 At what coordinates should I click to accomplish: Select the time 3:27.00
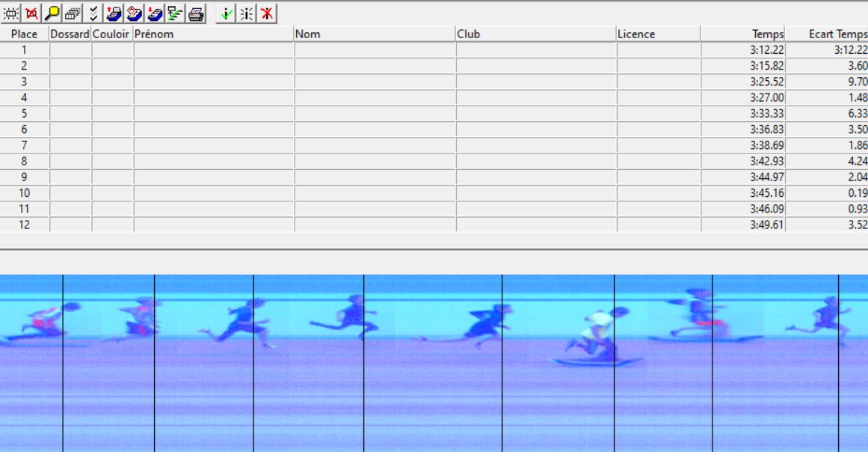pos(767,97)
